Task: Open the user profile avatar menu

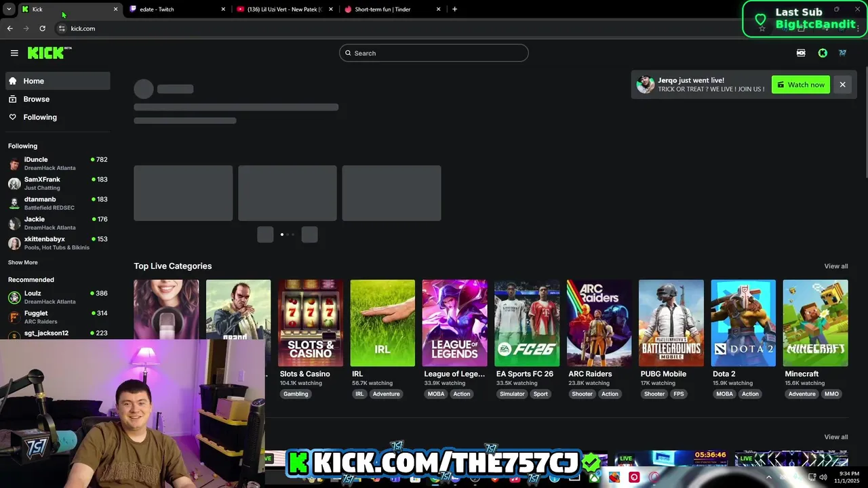Action: tap(843, 53)
